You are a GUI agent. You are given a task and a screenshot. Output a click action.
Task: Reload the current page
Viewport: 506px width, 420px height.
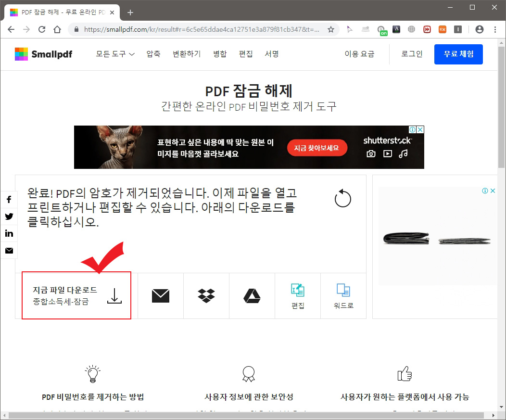click(42, 29)
